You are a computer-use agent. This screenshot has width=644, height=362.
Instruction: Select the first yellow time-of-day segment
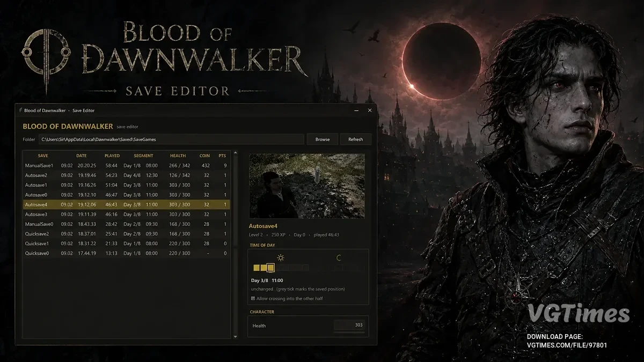point(257,268)
